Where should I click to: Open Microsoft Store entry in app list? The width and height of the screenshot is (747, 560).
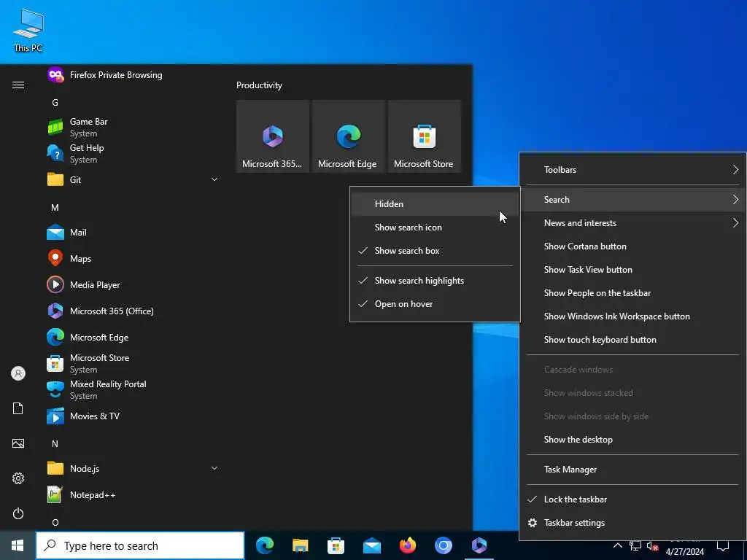point(133,363)
